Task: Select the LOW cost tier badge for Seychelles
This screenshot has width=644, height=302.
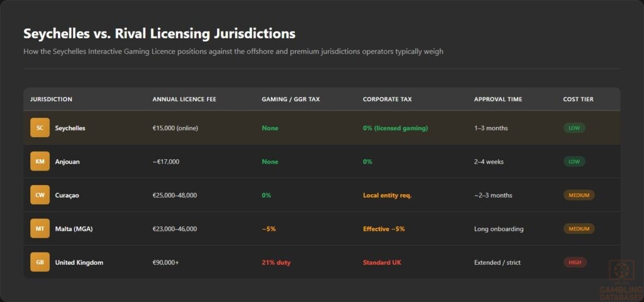Action: [x=574, y=128]
